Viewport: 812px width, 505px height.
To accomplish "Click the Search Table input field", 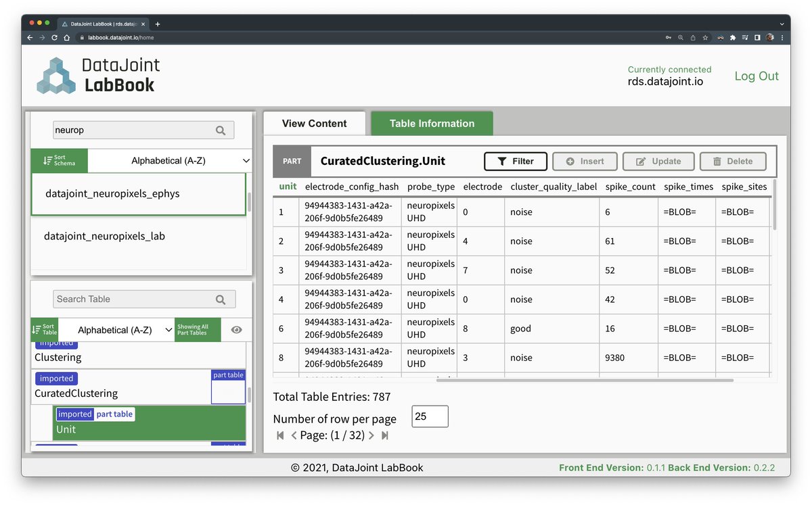I will coord(144,299).
